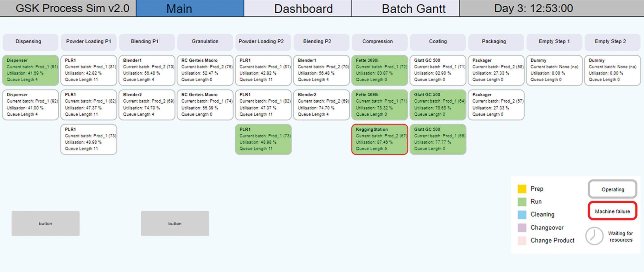
Task: Click the Waiting for resources clock icon
Action: pyautogui.click(x=594, y=236)
